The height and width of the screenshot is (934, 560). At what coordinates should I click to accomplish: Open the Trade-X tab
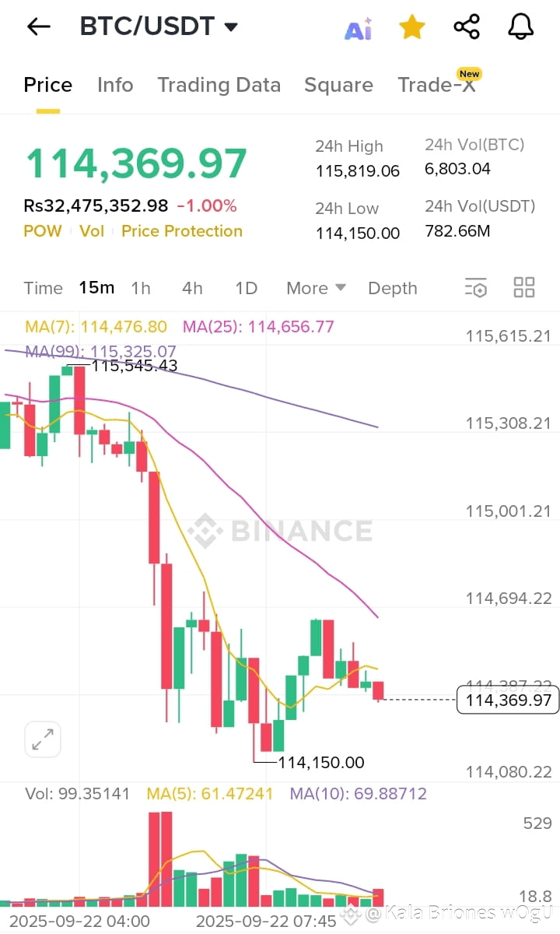(437, 85)
